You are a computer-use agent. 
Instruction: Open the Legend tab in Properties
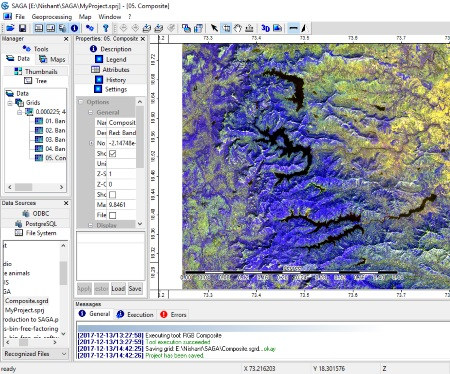(x=111, y=59)
